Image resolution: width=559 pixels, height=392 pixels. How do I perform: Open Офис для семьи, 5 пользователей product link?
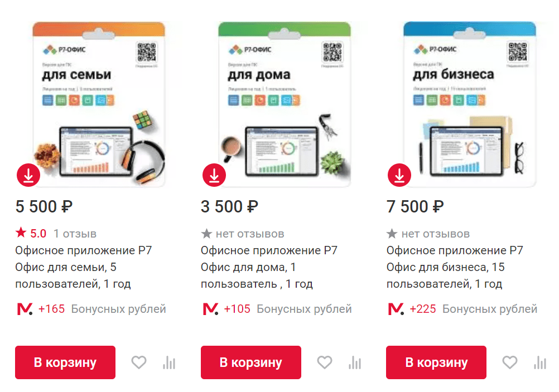(x=84, y=267)
